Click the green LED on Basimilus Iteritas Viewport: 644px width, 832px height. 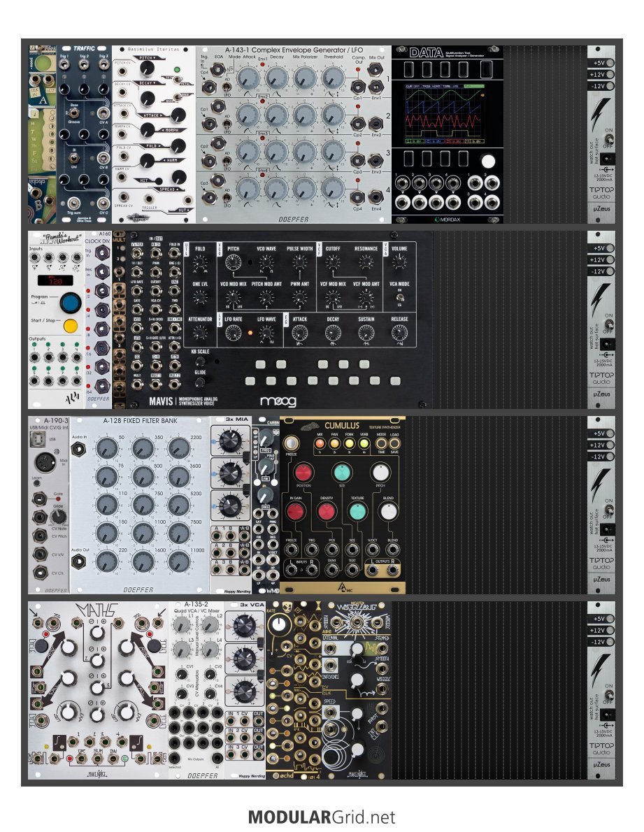click(177, 69)
